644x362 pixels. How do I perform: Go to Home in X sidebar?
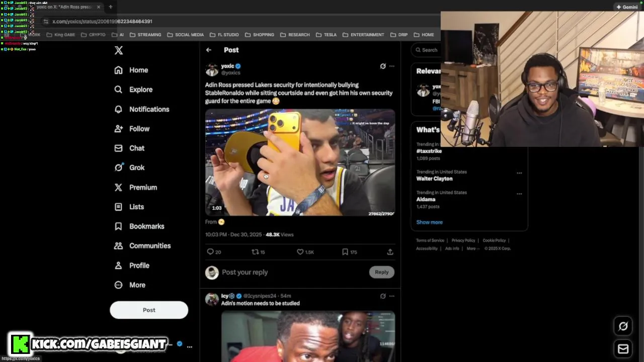pos(131,70)
